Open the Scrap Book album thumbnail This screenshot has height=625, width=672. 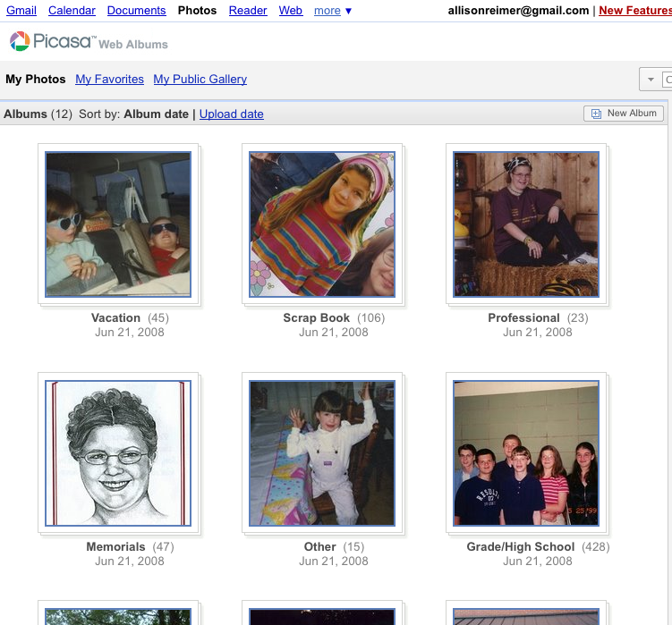click(322, 224)
